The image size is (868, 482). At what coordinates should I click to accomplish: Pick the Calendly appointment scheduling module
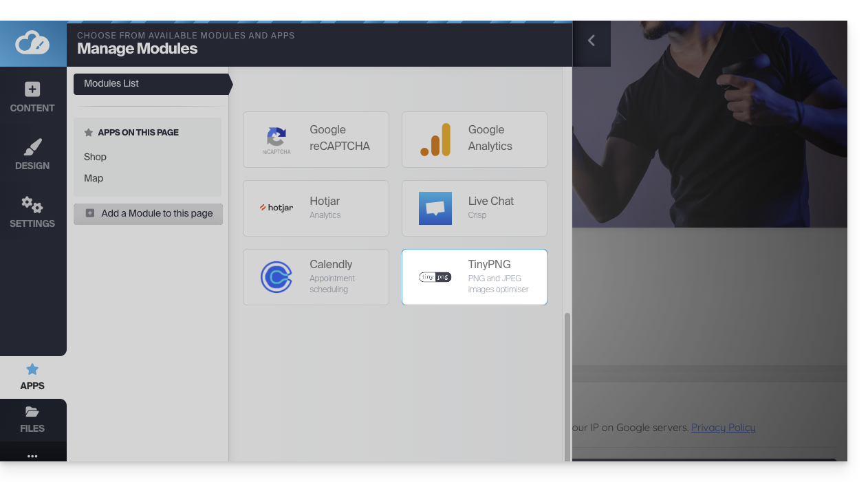316,277
